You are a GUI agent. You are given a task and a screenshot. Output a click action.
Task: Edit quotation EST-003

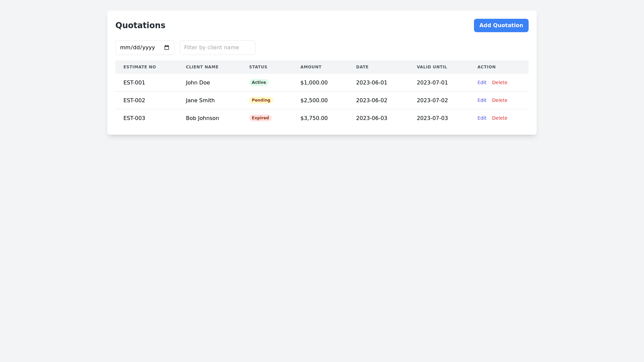(482, 118)
